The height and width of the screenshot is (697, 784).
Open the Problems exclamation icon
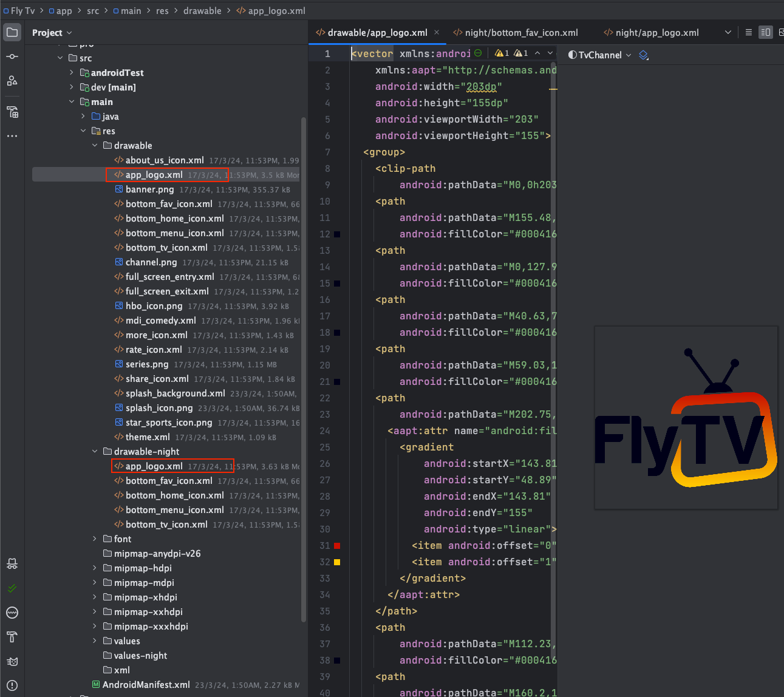click(x=12, y=685)
